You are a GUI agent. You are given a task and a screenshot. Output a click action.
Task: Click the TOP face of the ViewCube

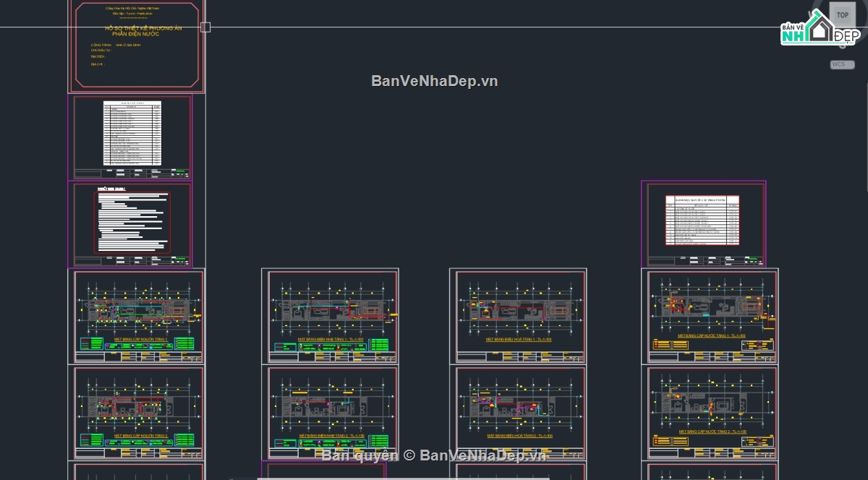[x=842, y=14]
